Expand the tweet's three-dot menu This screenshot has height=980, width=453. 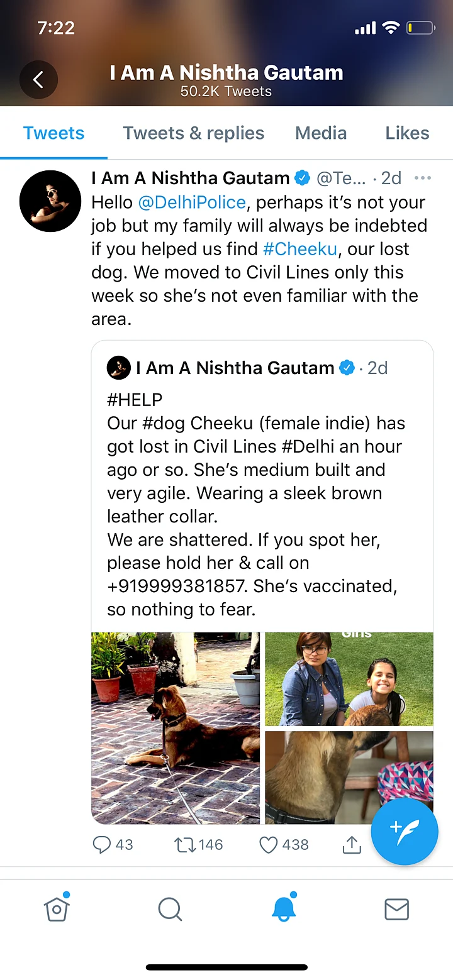coord(423,179)
